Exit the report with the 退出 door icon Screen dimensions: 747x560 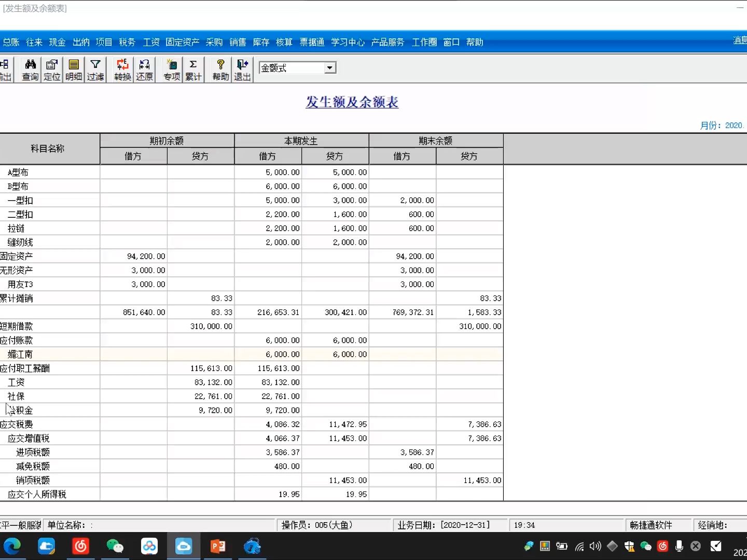pos(242,69)
